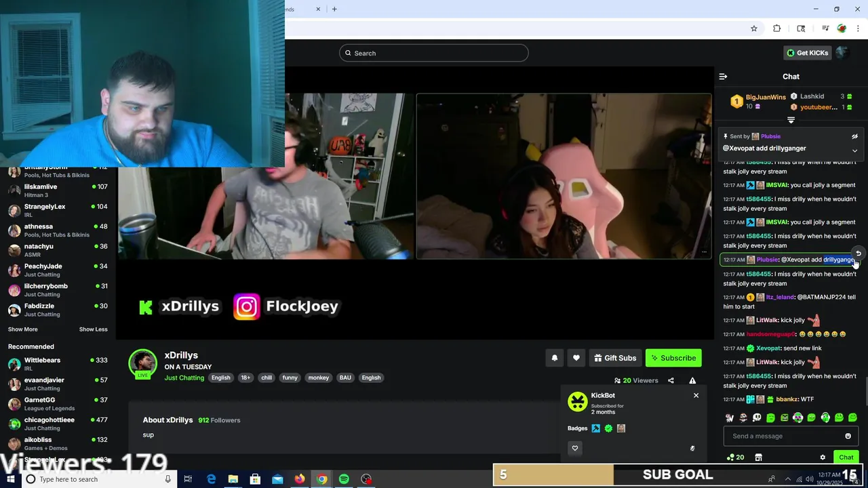Open File Explorer from the taskbar

tap(233, 479)
